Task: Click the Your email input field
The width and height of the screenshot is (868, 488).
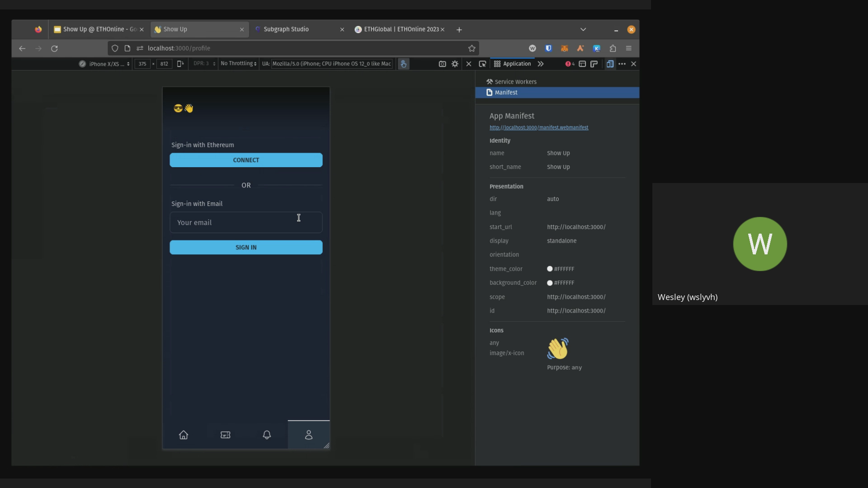Action: (246, 222)
